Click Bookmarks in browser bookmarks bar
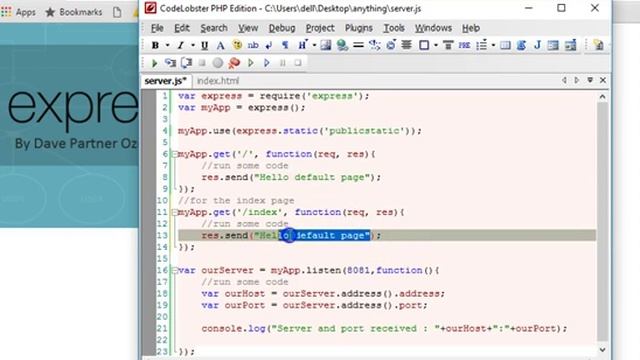This screenshot has width=640, height=360. (74, 12)
